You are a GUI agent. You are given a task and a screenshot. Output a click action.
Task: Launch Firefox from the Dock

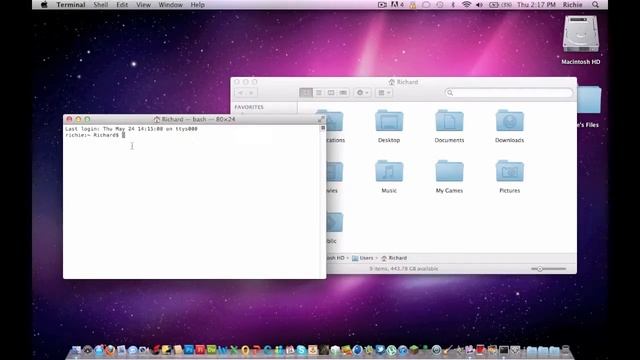(x=110, y=350)
